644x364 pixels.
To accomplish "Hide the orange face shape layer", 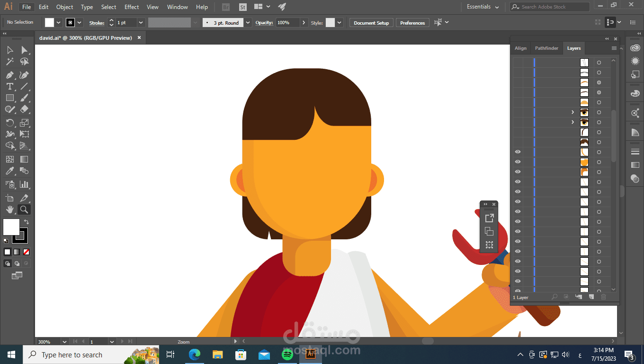I will point(518,162).
